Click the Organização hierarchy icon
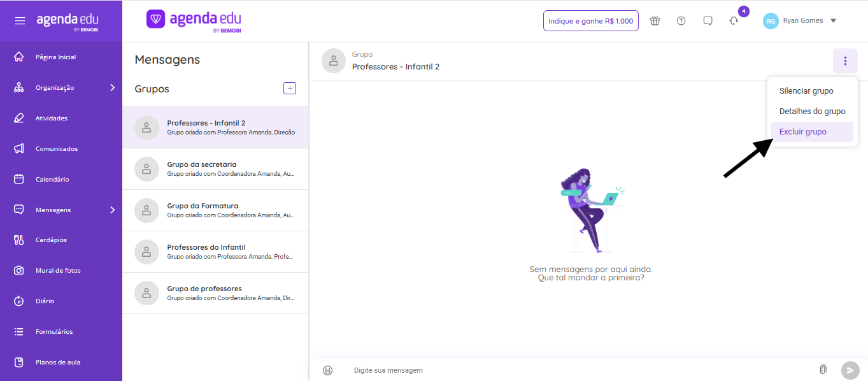868x381 pixels. click(x=19, y=87)
